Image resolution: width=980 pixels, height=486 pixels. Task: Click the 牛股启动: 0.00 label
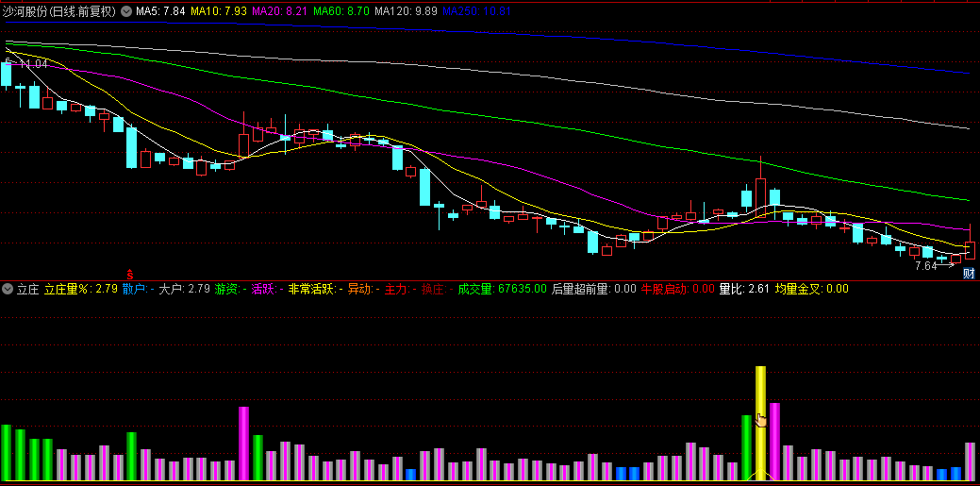pos(678,289)
